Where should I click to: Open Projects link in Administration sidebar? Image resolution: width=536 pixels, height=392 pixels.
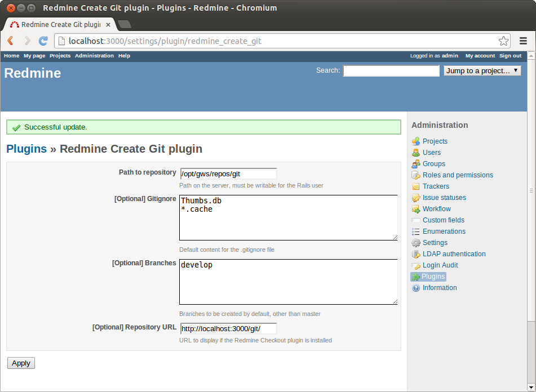tap(435, 141)
